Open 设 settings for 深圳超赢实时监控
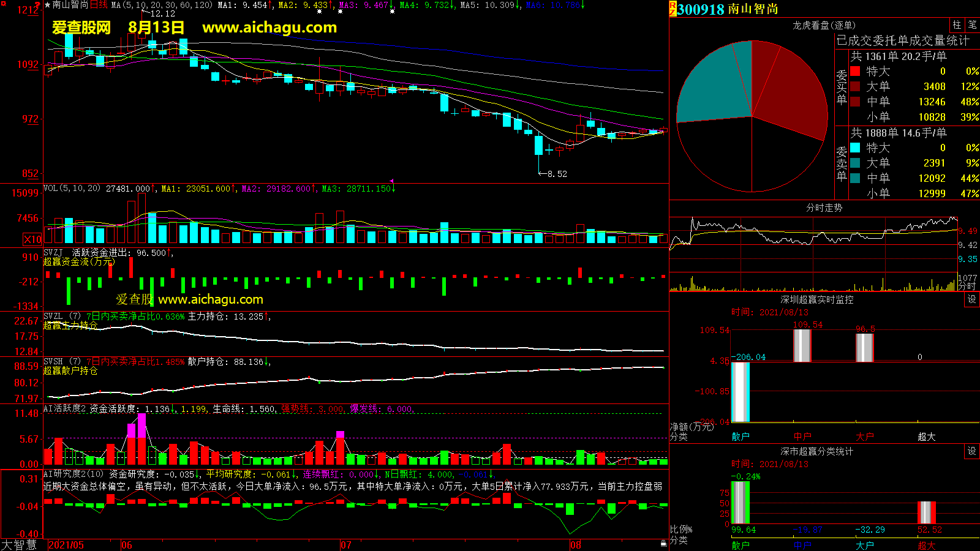 (972, 299)
